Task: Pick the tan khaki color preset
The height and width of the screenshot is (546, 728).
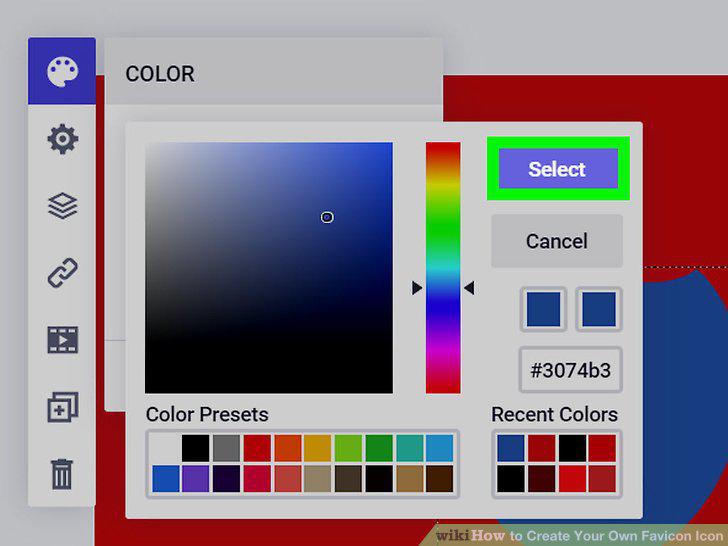Action: [318, 479]
